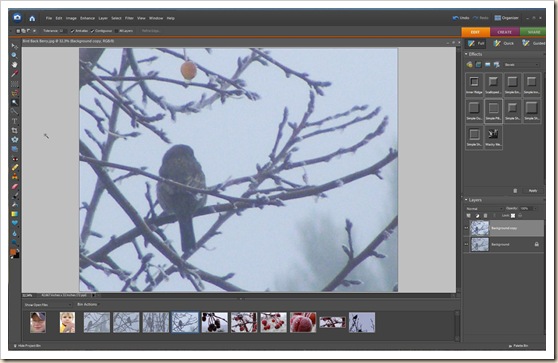This screenshot has width=558, height=363.
Task: Create a new layer in Layers panel
Action: (469, 216)
